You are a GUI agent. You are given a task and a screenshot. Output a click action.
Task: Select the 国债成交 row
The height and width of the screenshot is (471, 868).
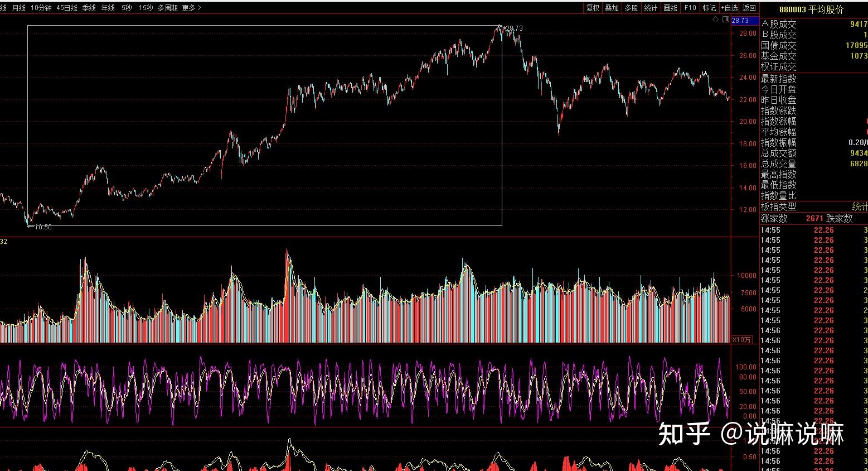pos(814,45)
